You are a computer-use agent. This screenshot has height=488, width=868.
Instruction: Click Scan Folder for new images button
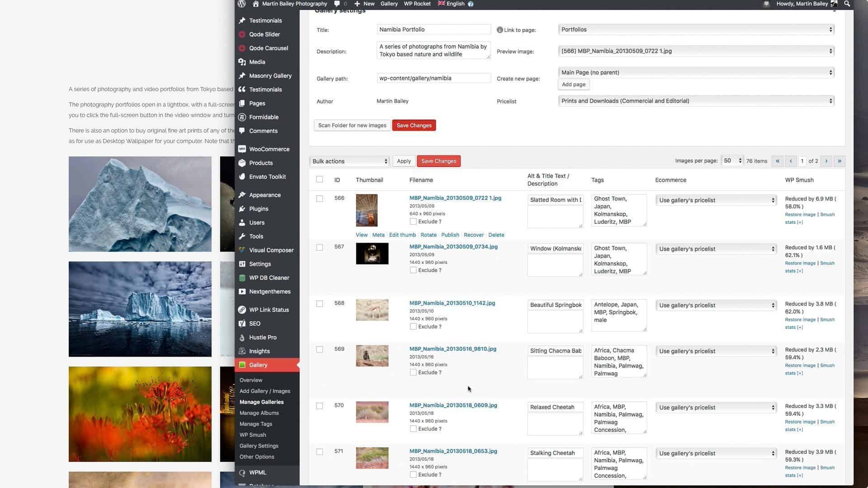352,125
